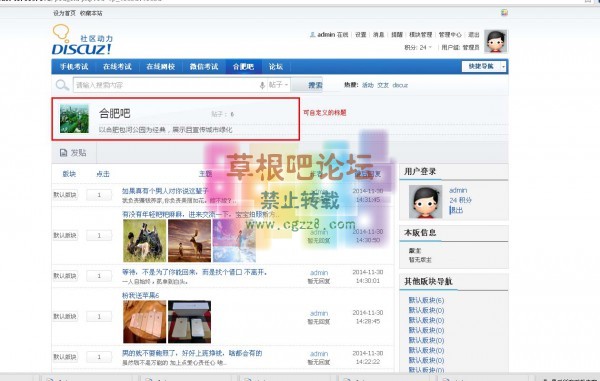
Task: Click the 合肥吧 forum thumbnail image
Action: tap(74, 119)
